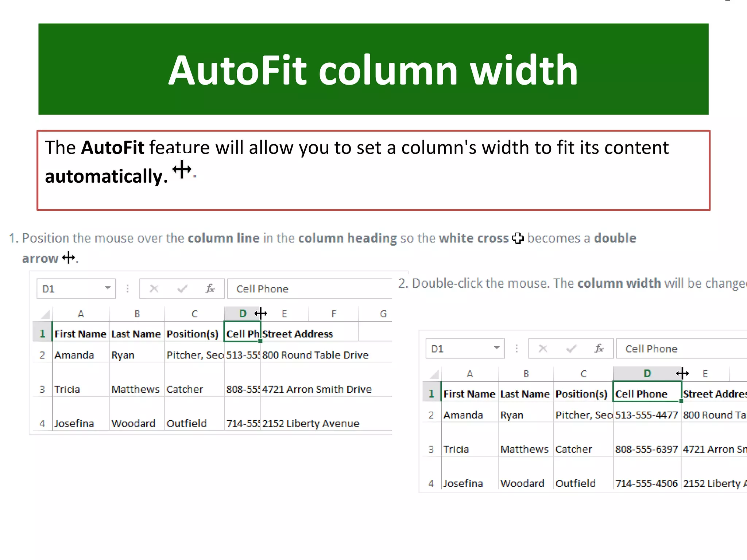747x560 pixels.
Task: Click the Cancel X icon in left formula bar
Action: click(154, 289)
